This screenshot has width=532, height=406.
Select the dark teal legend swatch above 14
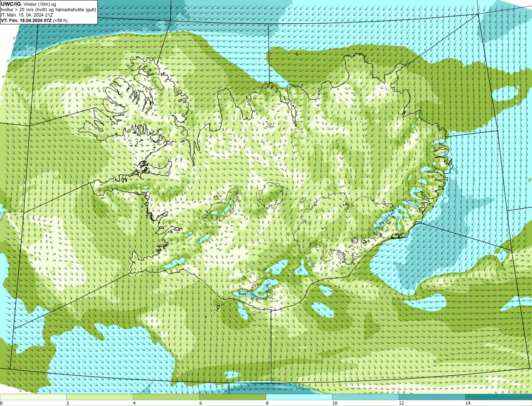(x=499, y=397)
